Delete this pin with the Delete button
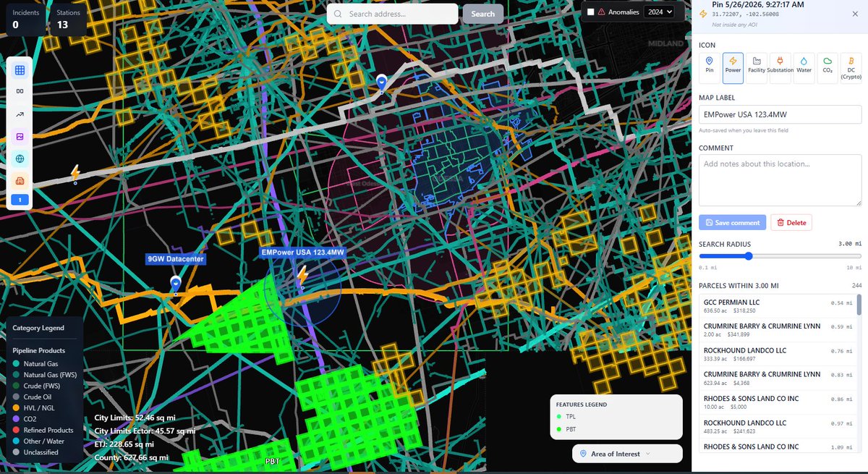This screenshot has width=868, height=474. (791, 222)
